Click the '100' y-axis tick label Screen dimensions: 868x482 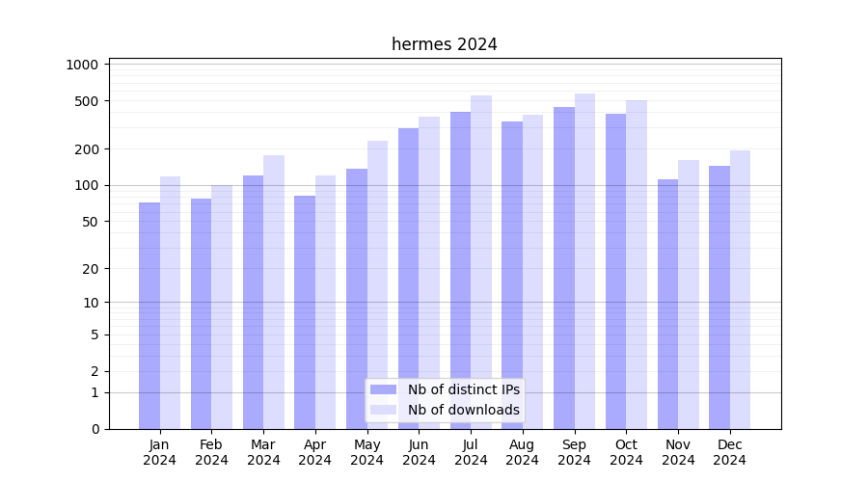(x=87, y=185)
